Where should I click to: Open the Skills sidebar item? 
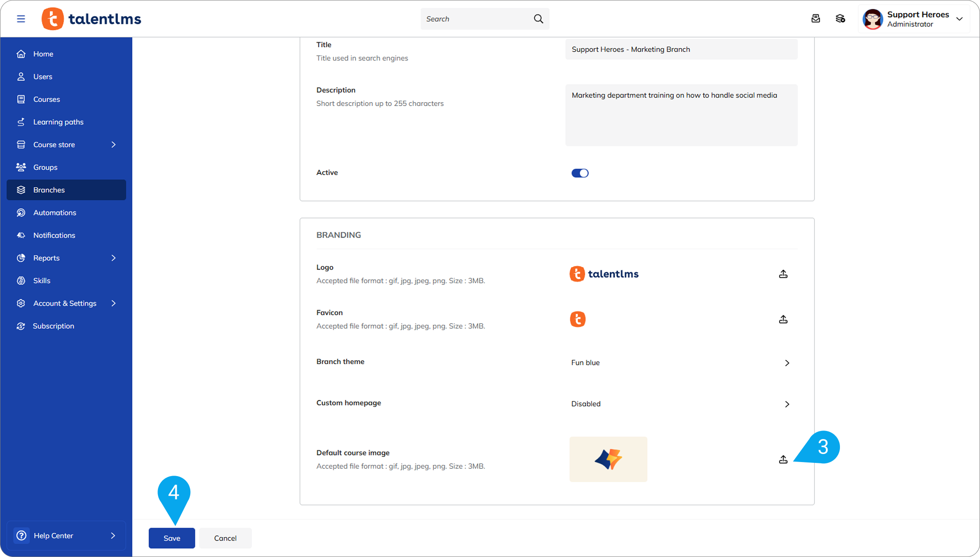[x=42, y=281]
